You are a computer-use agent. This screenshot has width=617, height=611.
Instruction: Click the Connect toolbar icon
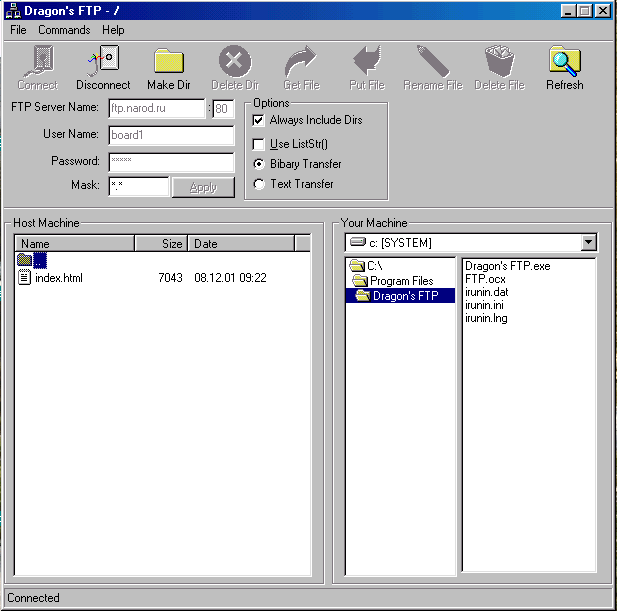click(x=38, y=61)
